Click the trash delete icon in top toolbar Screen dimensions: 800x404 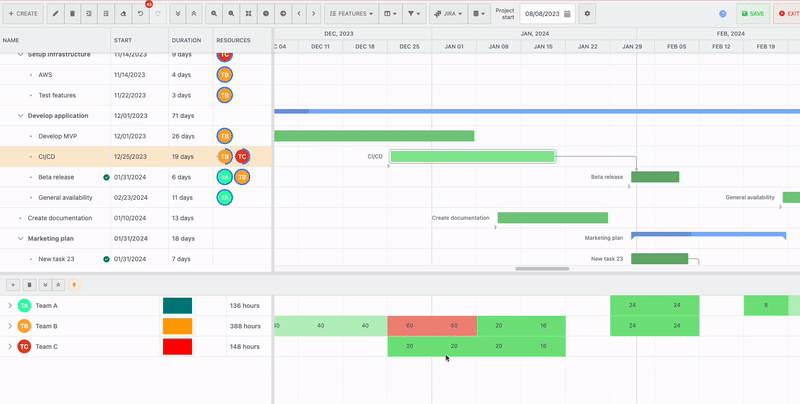72,14
